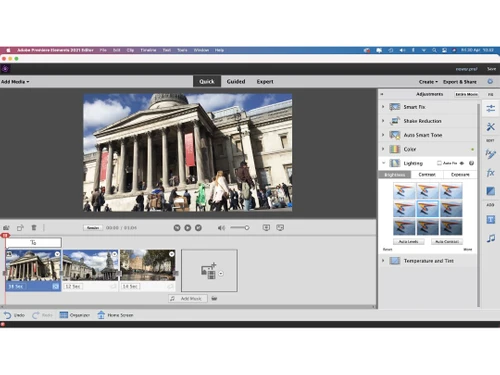Click the rotate clip icon
This screenshot has height=375, width=500.
click(20, 228)
